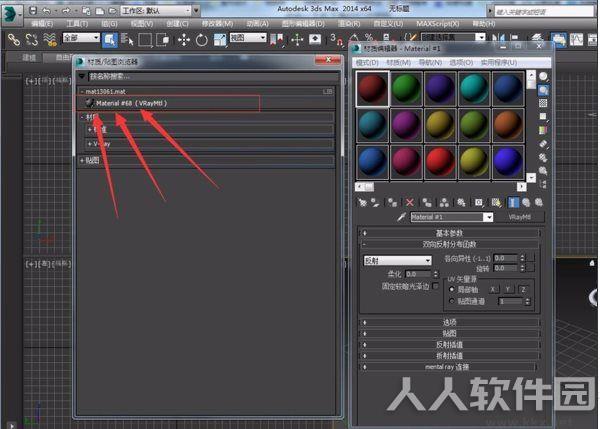
Task: Toggle the Z axis button in UV vector source
Action: click(523, 289)
